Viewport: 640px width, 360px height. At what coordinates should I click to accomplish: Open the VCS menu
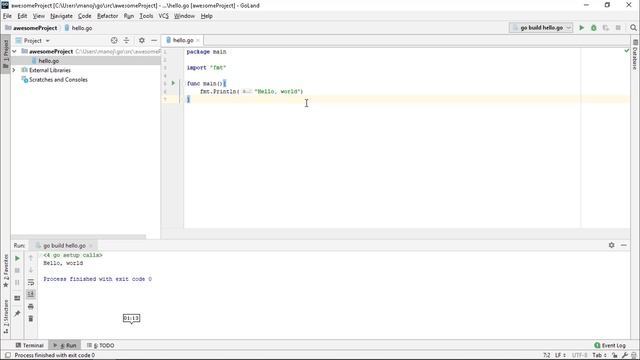(163, 16)
